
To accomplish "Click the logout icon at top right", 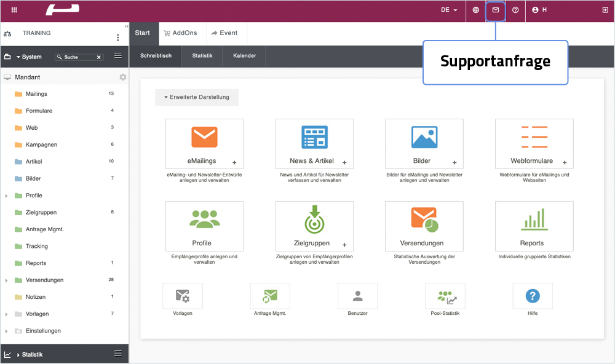I will pyautogui.click(x=605, y=10).
